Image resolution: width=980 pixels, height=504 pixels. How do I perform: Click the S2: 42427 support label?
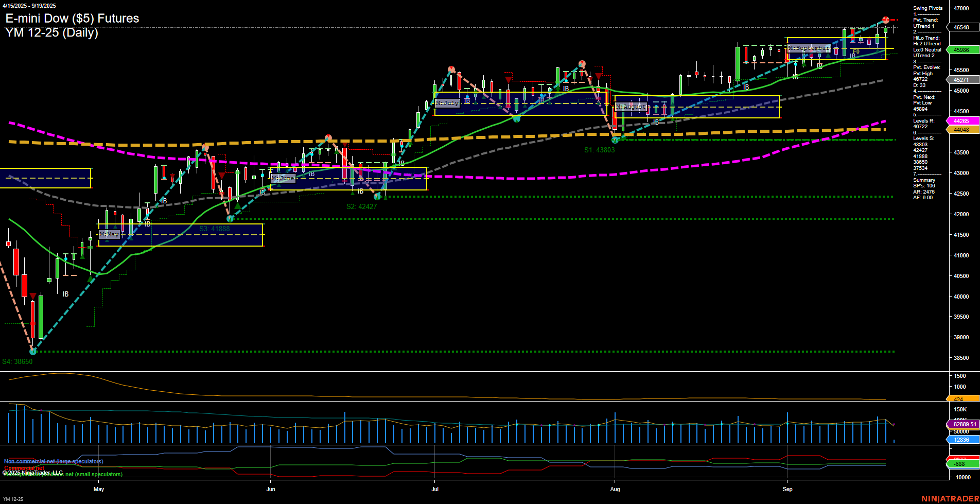point(361,206)
